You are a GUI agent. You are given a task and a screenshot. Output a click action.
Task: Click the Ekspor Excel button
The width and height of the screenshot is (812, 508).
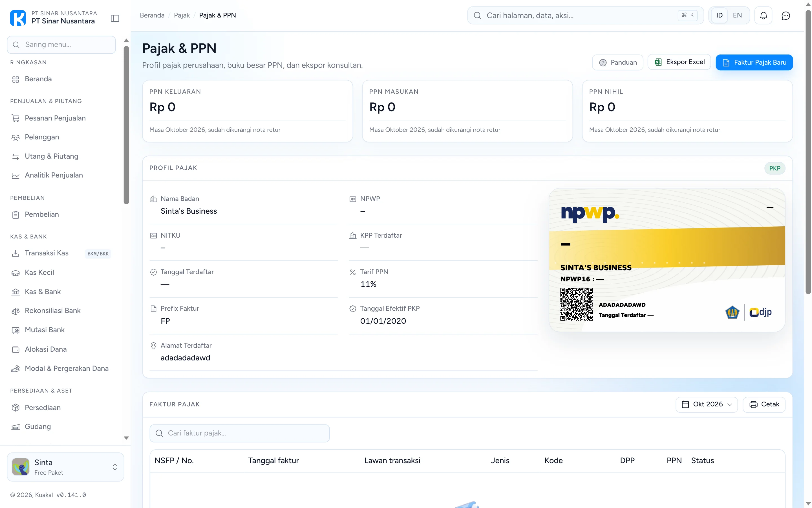point(679,62)
